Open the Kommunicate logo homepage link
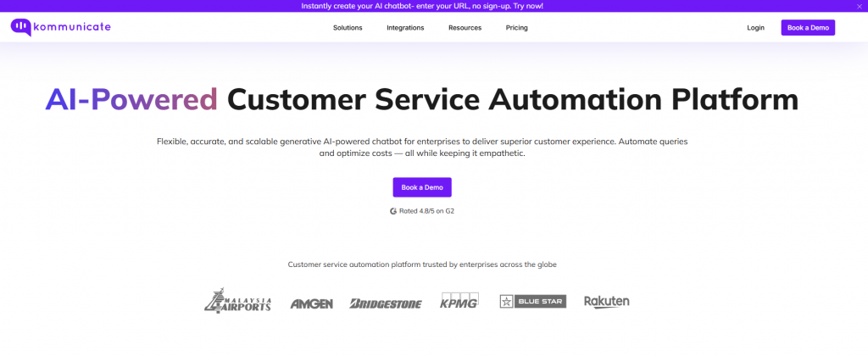Viewport: 868px width, 356px height. tap(61, 27)
